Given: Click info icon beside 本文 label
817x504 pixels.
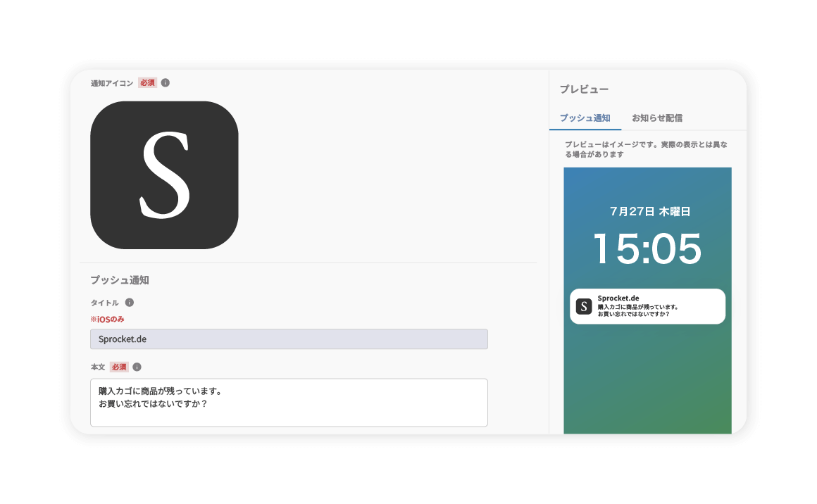Looking at the screenshot, I should point(137,367).
